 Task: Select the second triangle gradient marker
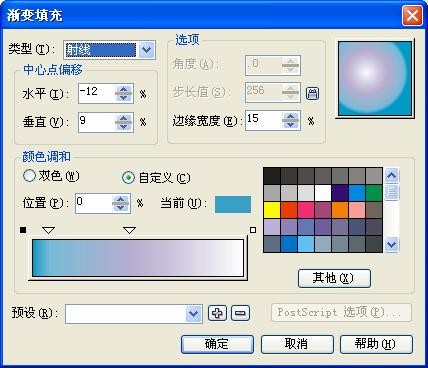[129, 230]
